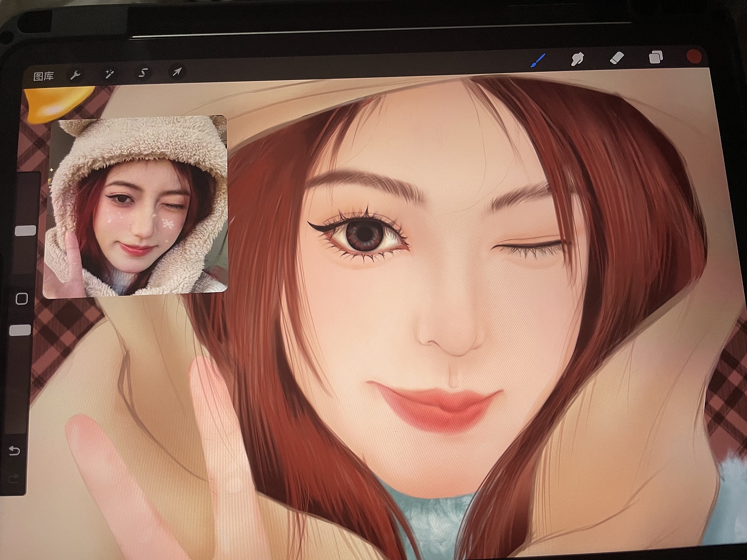Screen dimensions: 747x560
Task: Activate the Transform arrow tool
Action: point(176,72)
